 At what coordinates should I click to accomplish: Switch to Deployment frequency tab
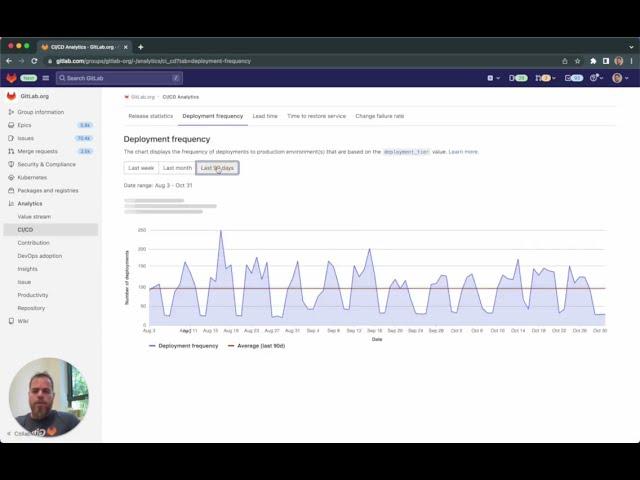pyautogui.click(x=213, y=116)
